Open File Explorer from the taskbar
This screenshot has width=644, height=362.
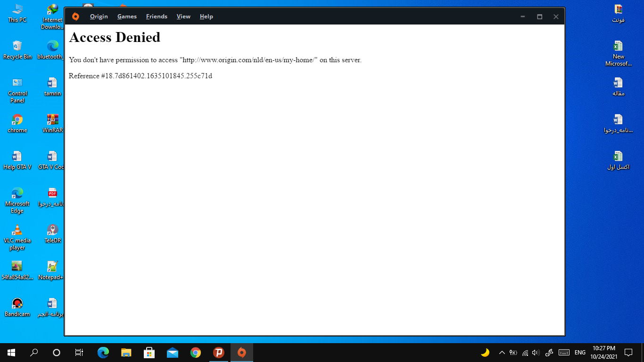pos(126,353)
